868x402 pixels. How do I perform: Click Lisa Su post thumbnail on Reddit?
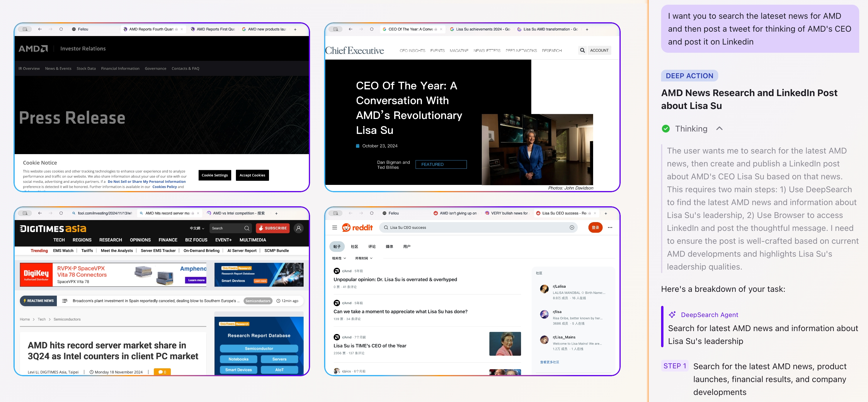(x=505, y=344)
